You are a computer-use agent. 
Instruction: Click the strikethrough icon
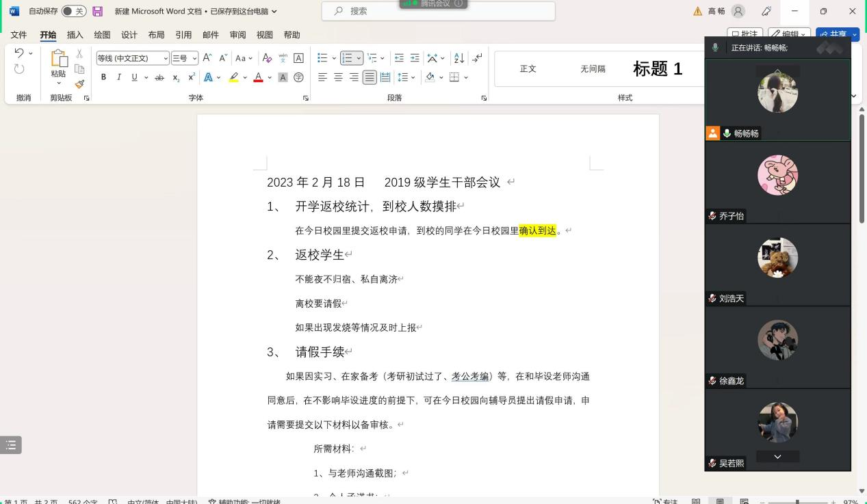point(159,77)
